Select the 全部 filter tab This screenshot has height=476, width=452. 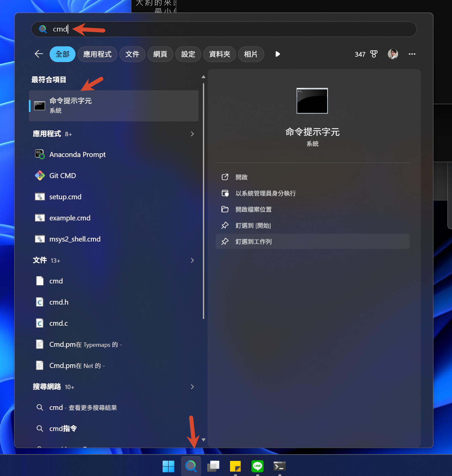point(62,54)
